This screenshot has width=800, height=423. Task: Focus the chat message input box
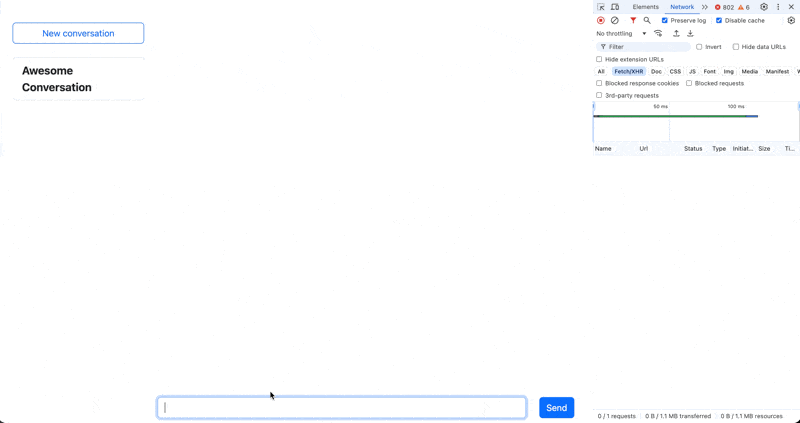342,408
